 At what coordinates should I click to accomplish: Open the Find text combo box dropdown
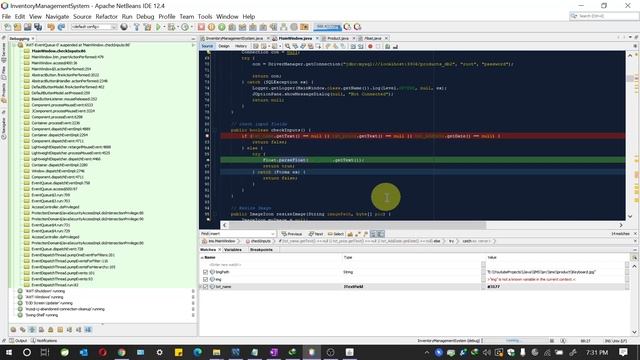pyautogui.click(x=272, y=234)
